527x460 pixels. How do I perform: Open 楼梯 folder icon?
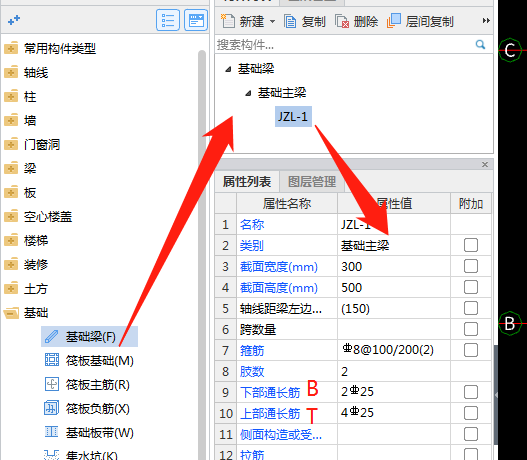point(11,241)
